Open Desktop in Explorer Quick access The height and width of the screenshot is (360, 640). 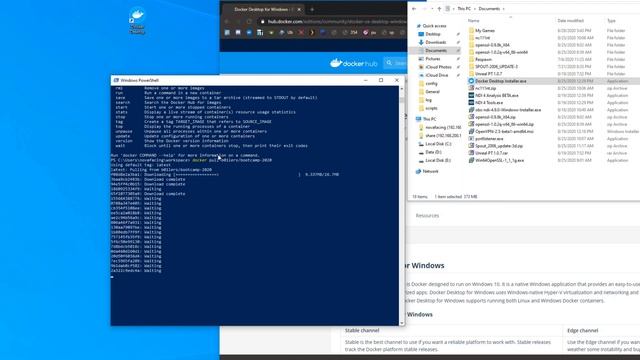pos(433,34)
